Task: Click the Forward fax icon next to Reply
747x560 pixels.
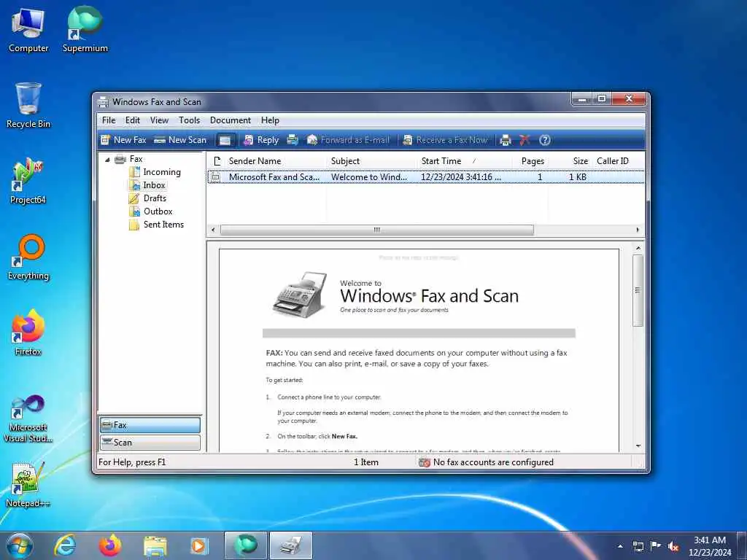Action: (x=292, y=140)
